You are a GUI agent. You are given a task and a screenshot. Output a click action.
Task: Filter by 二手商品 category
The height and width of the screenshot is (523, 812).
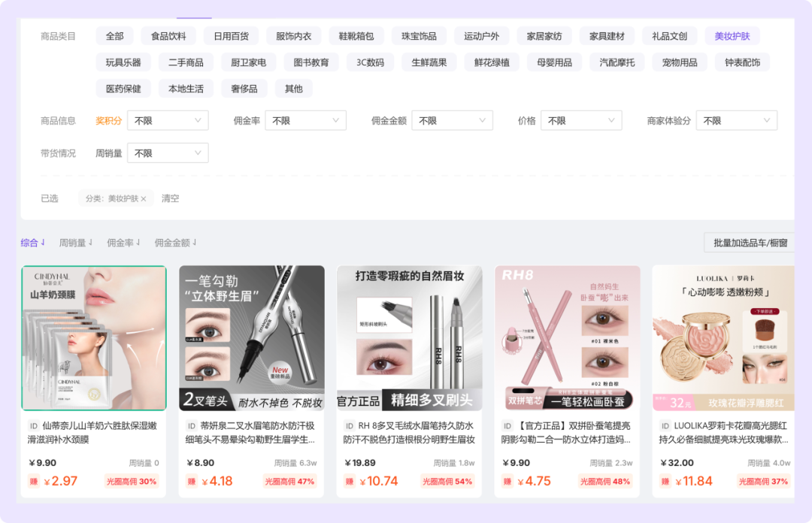(x=186, y=62)
